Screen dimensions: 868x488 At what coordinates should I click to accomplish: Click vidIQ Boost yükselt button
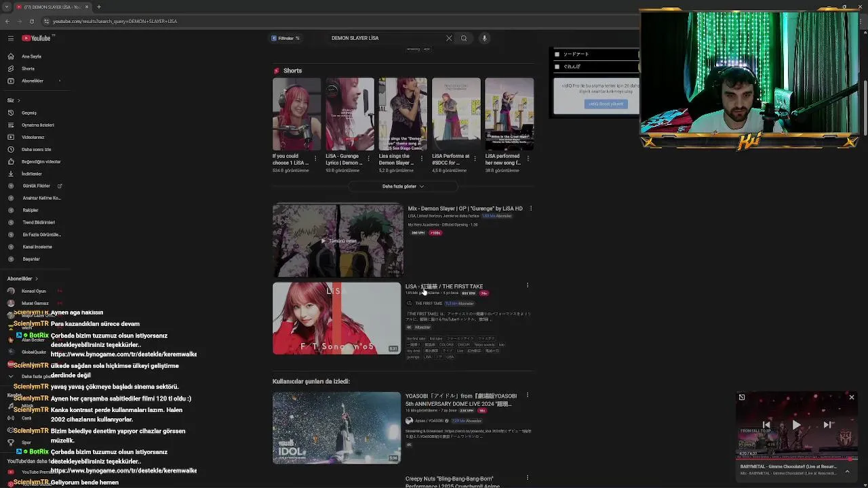tap(606, 104)
